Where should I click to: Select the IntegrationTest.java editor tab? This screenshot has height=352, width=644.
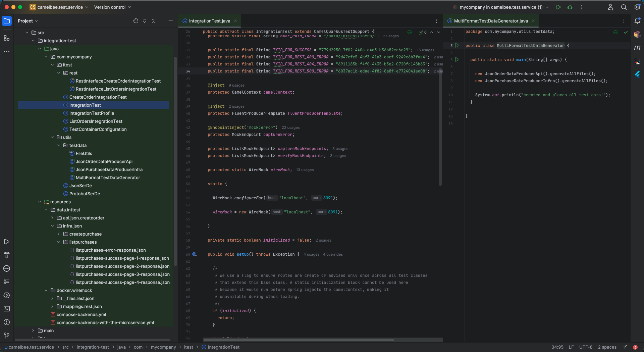pos(209,21)
